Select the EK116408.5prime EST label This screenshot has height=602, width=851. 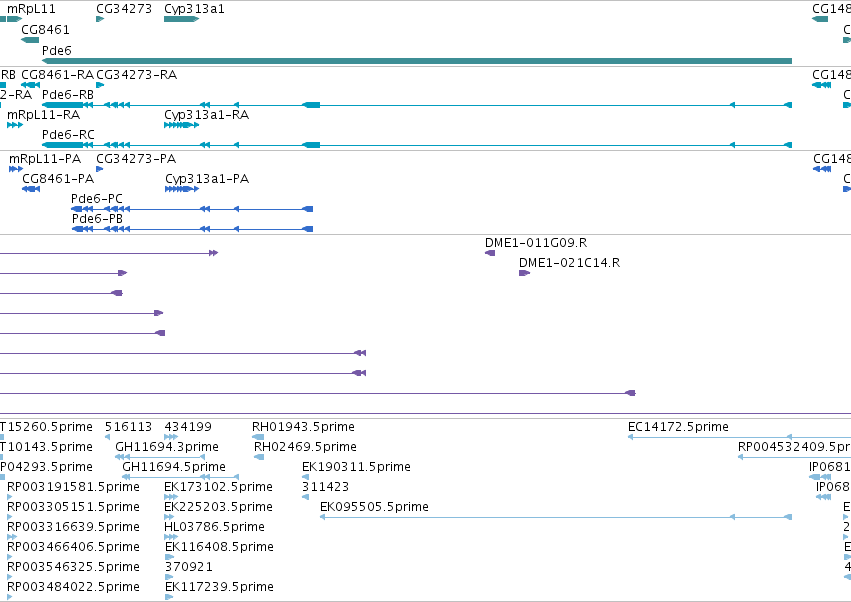click(219, 547)
